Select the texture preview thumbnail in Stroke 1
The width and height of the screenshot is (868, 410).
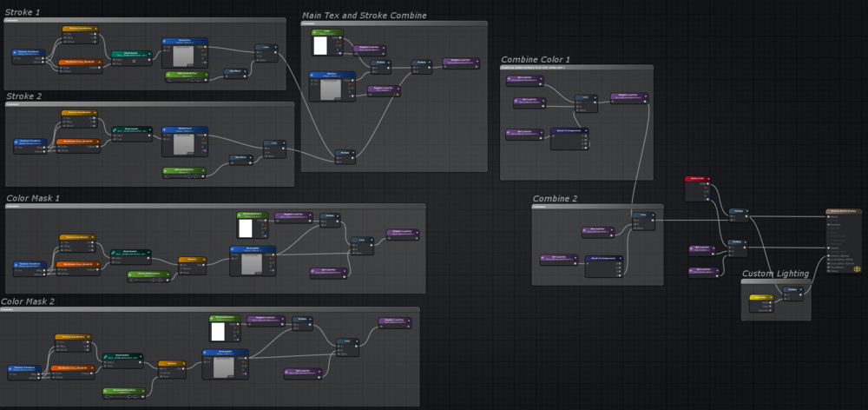pos(184,56)
